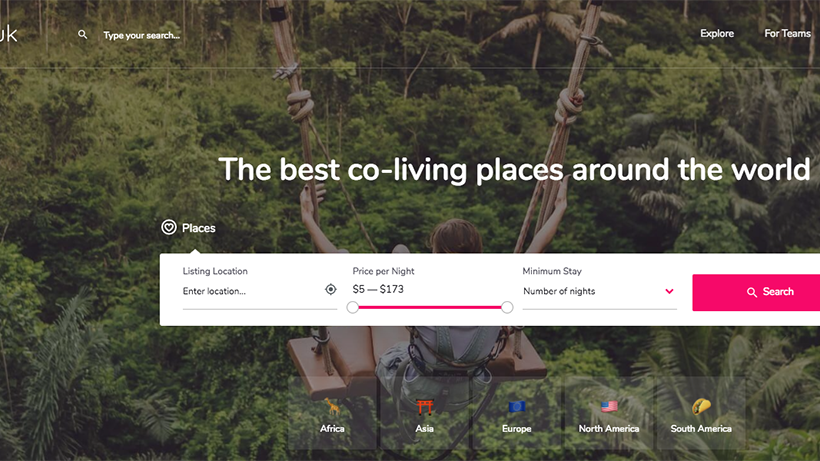This screenshot has width=820, height=461.
Task: Expand the Number of nights dropdown arrow
Action: click(669, 291)
